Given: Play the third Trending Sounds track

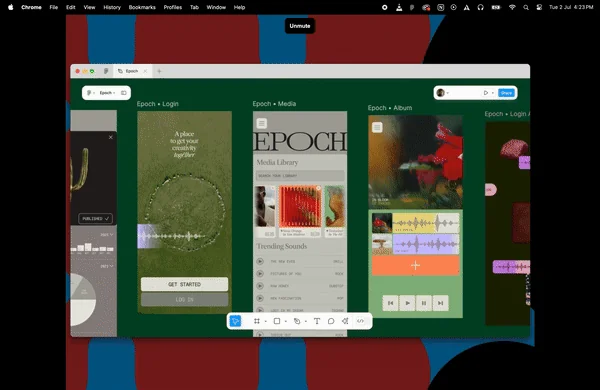Looking at the screenshot, I should tap(260, 286).
